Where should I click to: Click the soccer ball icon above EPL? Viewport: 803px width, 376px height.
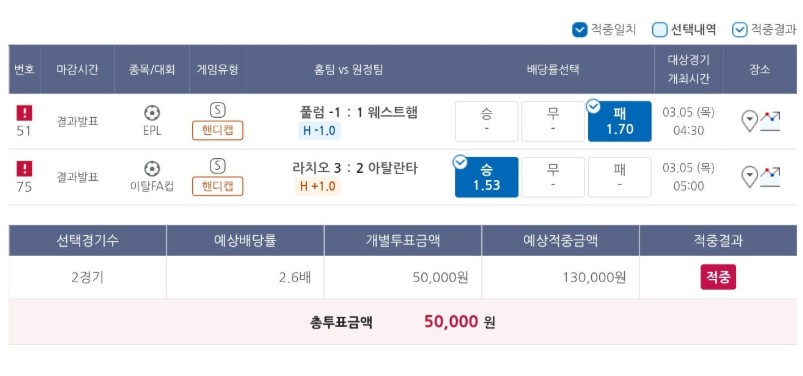click(152, 113)
